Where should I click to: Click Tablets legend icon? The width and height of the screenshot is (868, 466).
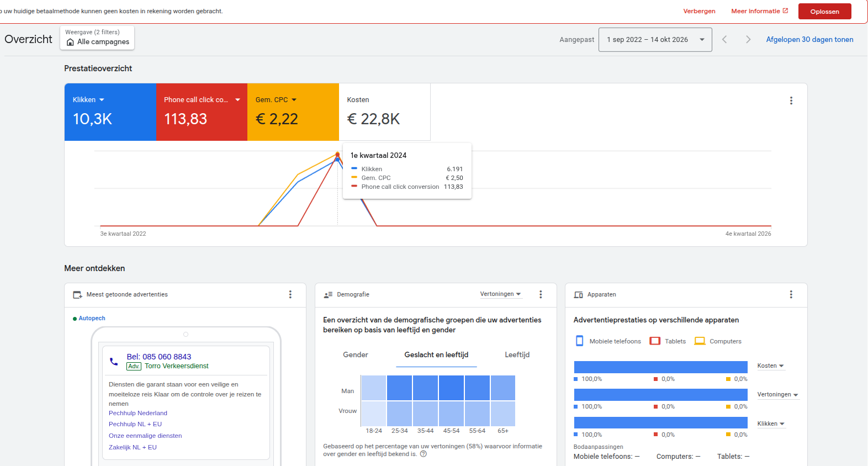point(655,341)
